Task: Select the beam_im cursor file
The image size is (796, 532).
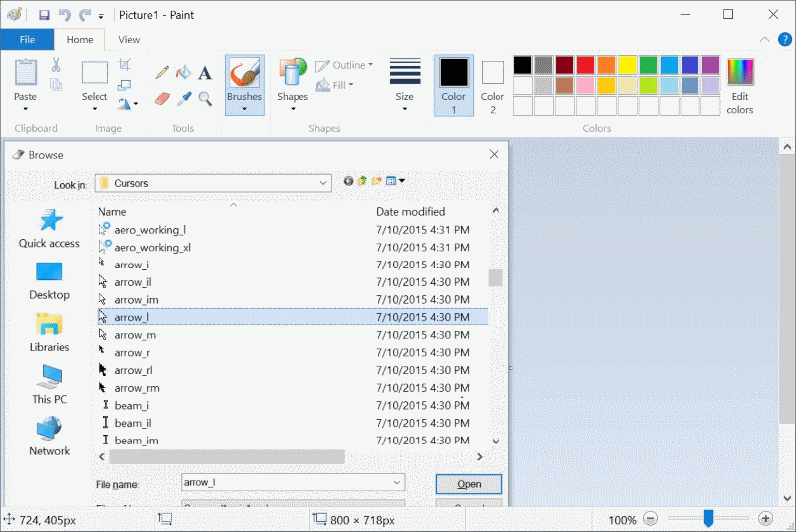Action: pos(293,441)
